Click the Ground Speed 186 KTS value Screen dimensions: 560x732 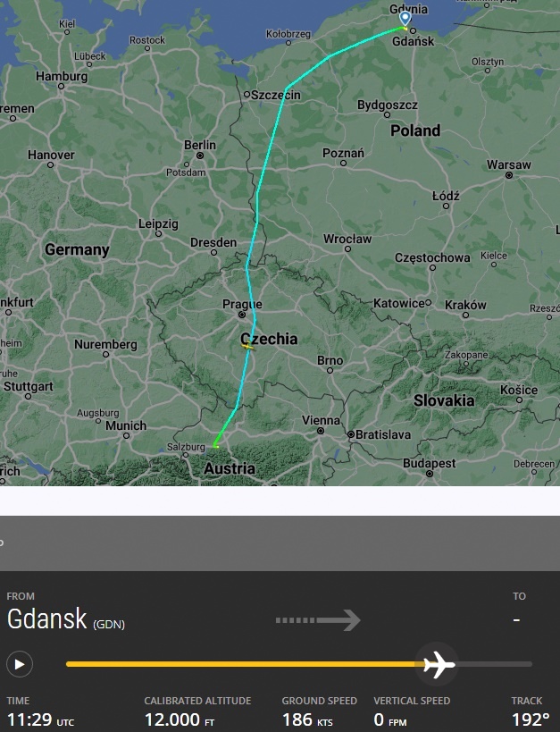tap(307, 719)
